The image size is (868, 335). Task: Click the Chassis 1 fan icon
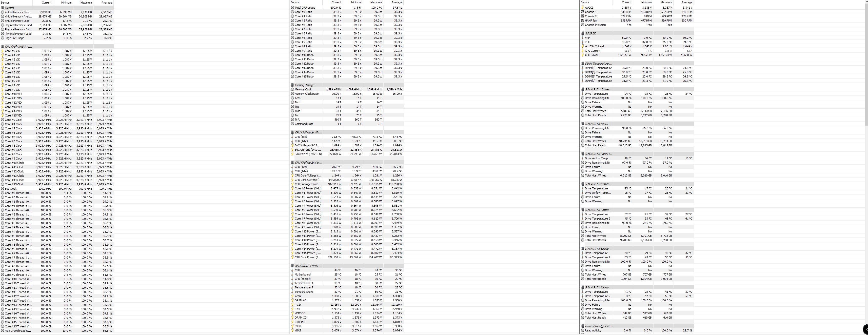(583, 12)
